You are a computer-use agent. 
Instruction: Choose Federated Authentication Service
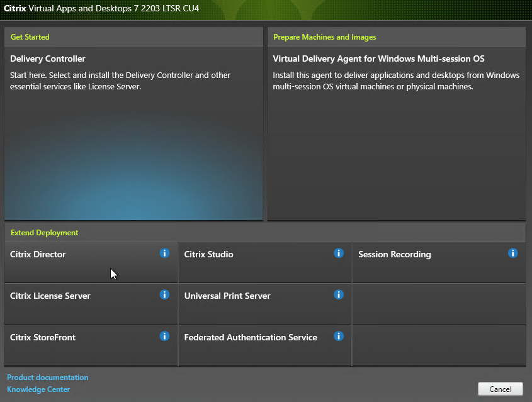(x=265, y=345)
